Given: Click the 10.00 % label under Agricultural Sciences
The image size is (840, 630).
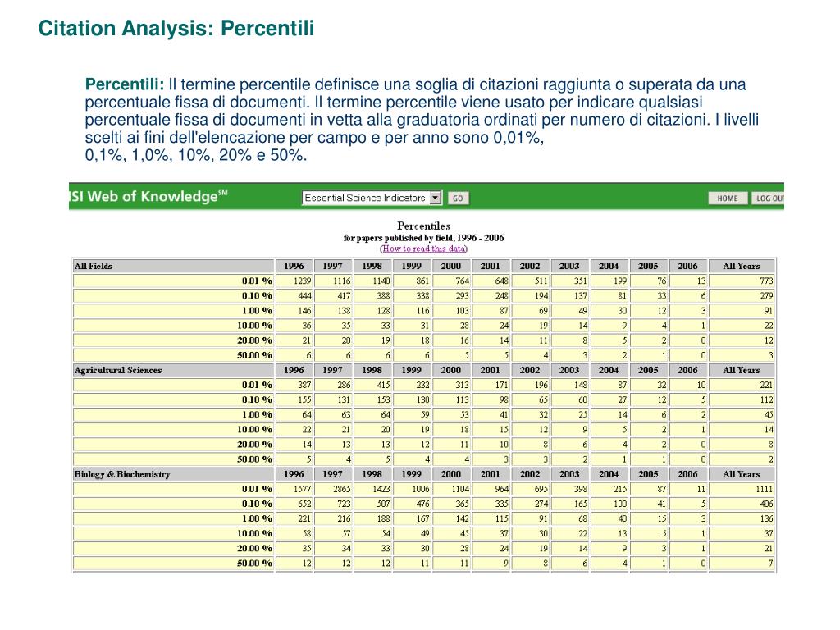Looking at the screenshot, I should [x=254, y=430].
